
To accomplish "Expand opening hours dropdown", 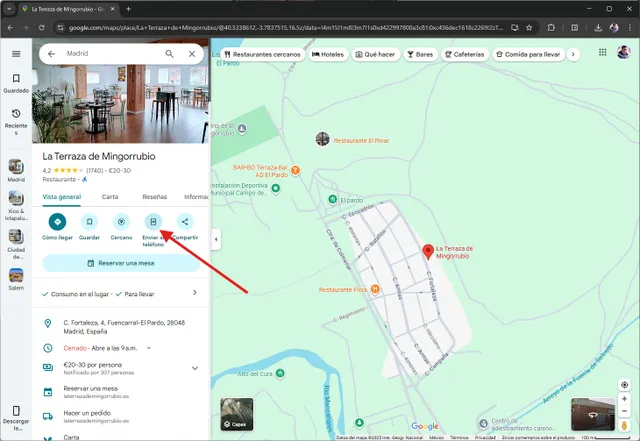I will pos(149,347).
